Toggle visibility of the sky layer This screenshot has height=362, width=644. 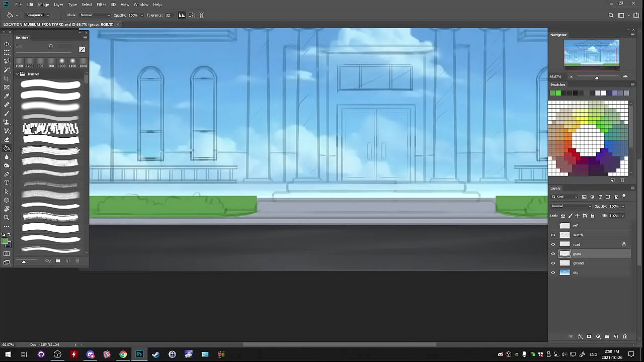pyautogui.click(x=553, y=273)
